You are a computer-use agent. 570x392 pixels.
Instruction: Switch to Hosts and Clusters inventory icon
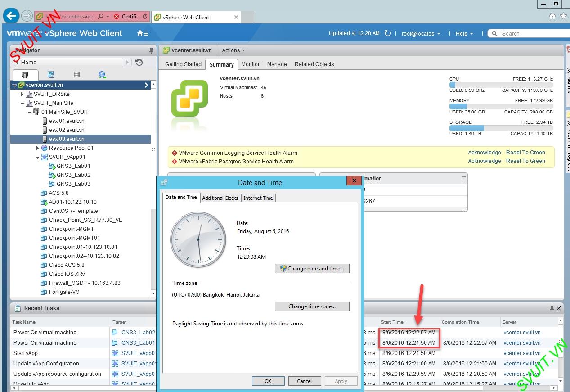pos(25,75)
